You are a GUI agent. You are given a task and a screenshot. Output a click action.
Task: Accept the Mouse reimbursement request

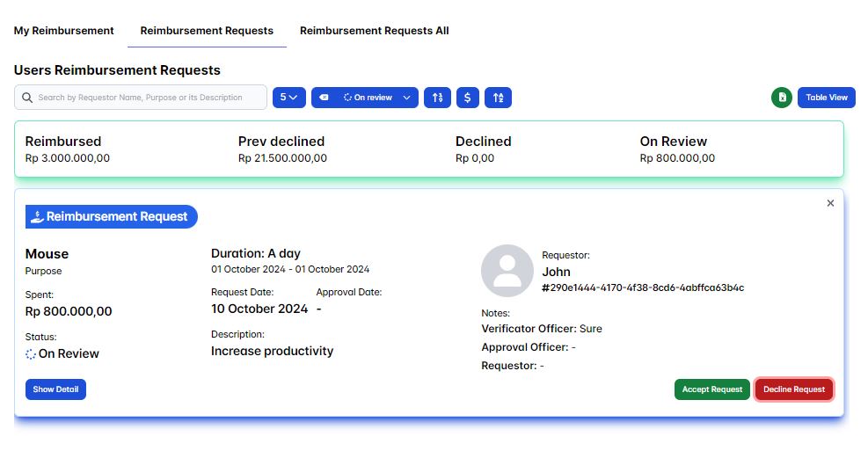click(x=712, y=389)
